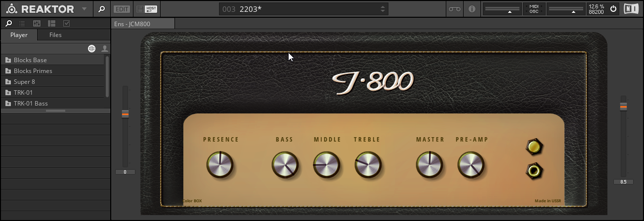Click the save floppy disk icon
Viewport: 644px width, 221px height.
click(140, 9)
